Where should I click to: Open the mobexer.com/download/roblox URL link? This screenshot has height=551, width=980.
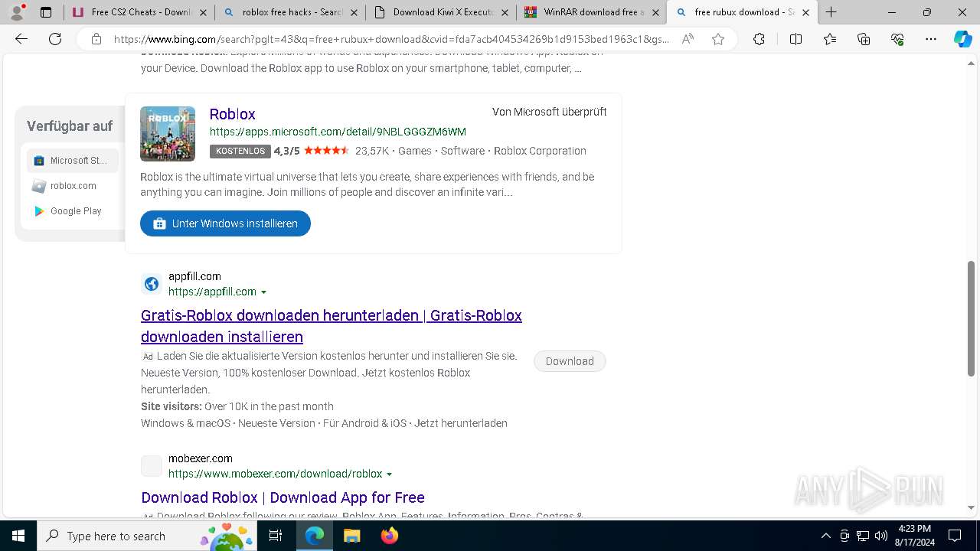[x=275, y=474]
